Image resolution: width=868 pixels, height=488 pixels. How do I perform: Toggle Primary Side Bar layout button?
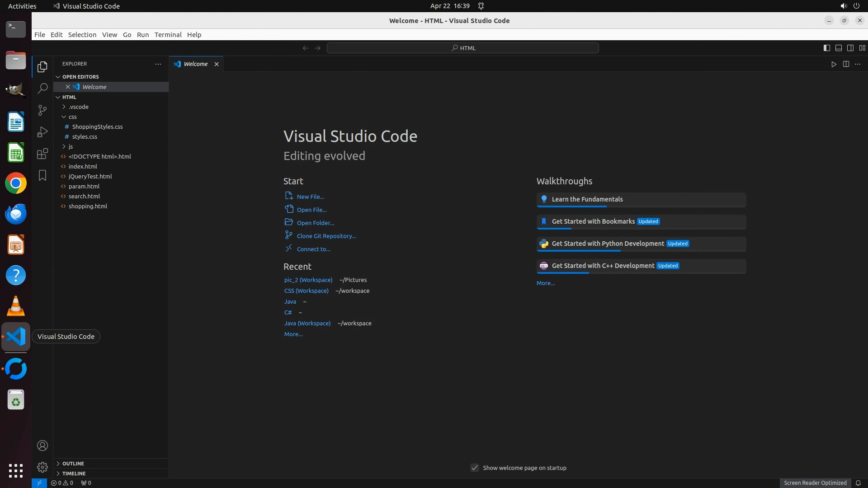coord(826,48)
